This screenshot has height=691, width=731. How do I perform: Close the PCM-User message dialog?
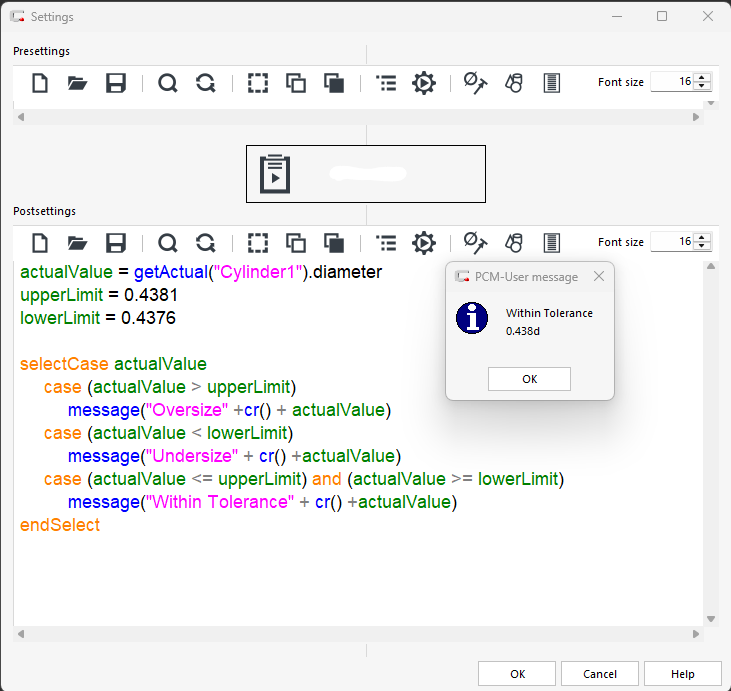pyautogui.click(x=598, y=277)
